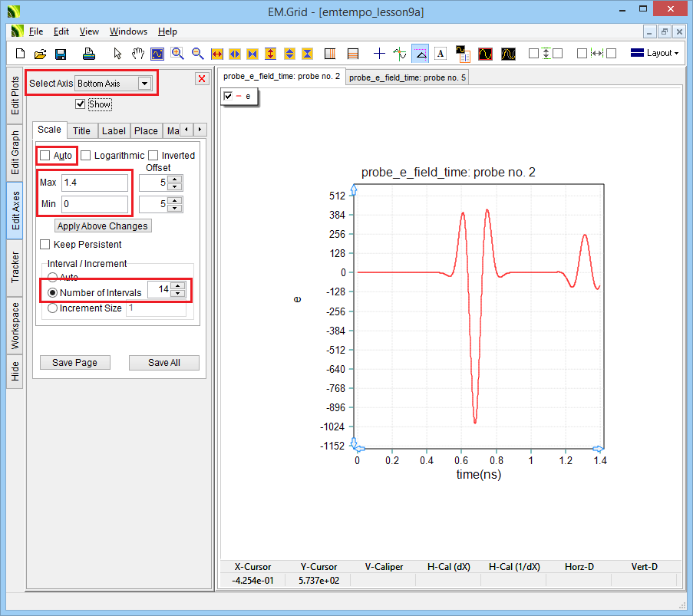Click the text annotation 'A' icon
This screenshot has width=693, height=616.
click(x=441, y=54)
